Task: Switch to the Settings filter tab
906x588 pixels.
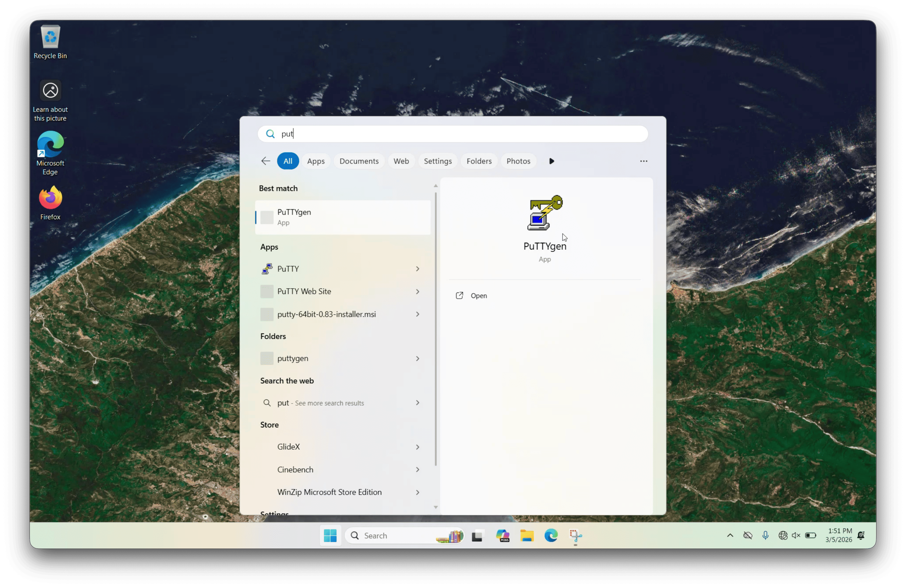Action: [x=438, y=161]
